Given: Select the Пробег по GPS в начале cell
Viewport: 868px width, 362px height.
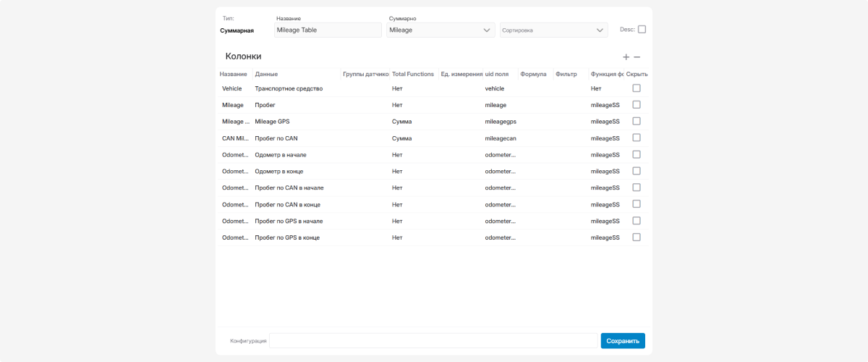Looking at the screenshot, I should tap(289, 221).
